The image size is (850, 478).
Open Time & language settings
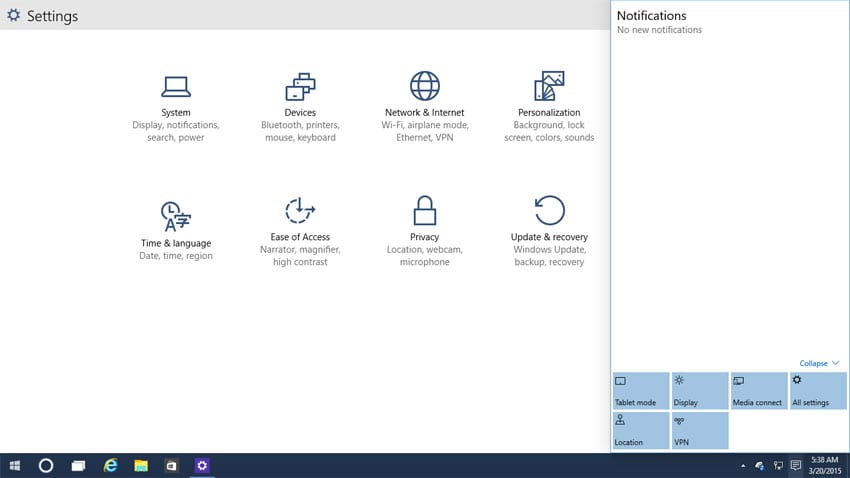pos(176,231)
